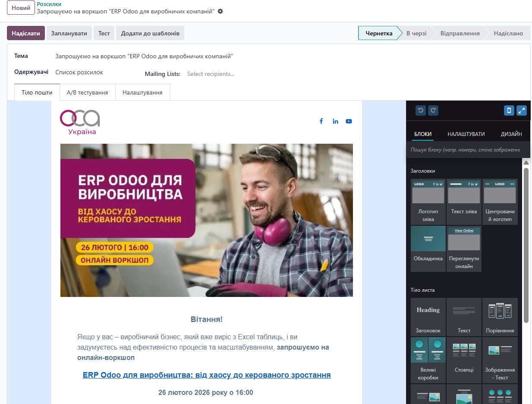Switch to 'ДИЗАЙН' panel tab
532x404 pixels.
click(511, 134)
